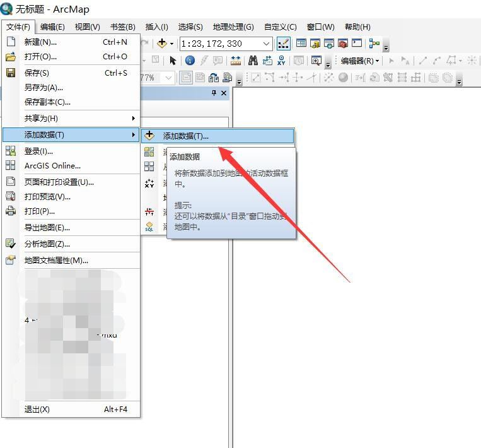Open the 选择(S) menu
The height and width of the screenshot is (448, 481).
point(190,27)
